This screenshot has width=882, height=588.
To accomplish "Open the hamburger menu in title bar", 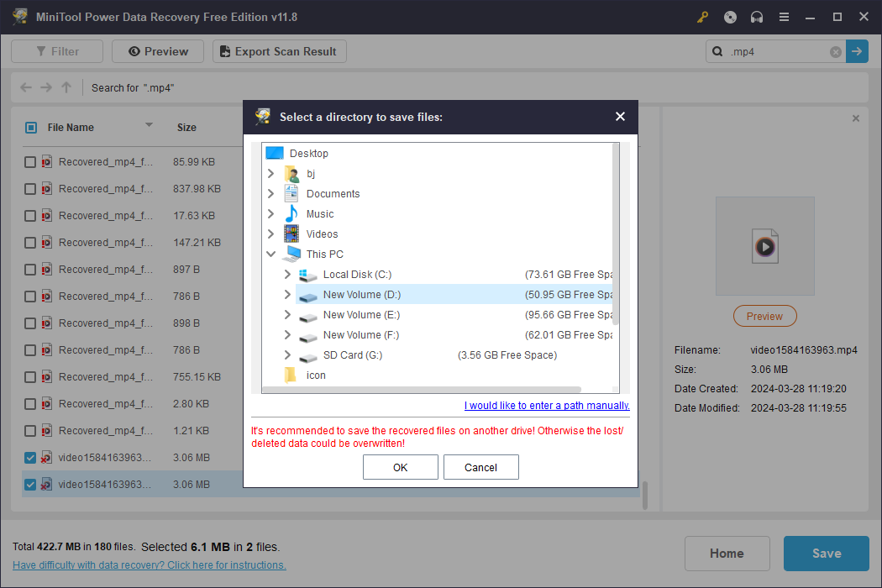I will (784, 17).
